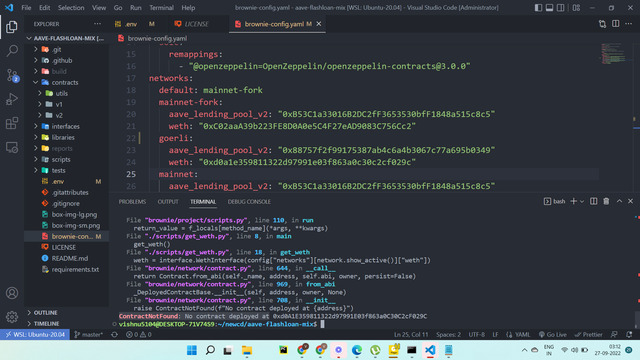Open errors and warnings count in status bar
The width and height of the screenshot is (640, 360).
139,335
